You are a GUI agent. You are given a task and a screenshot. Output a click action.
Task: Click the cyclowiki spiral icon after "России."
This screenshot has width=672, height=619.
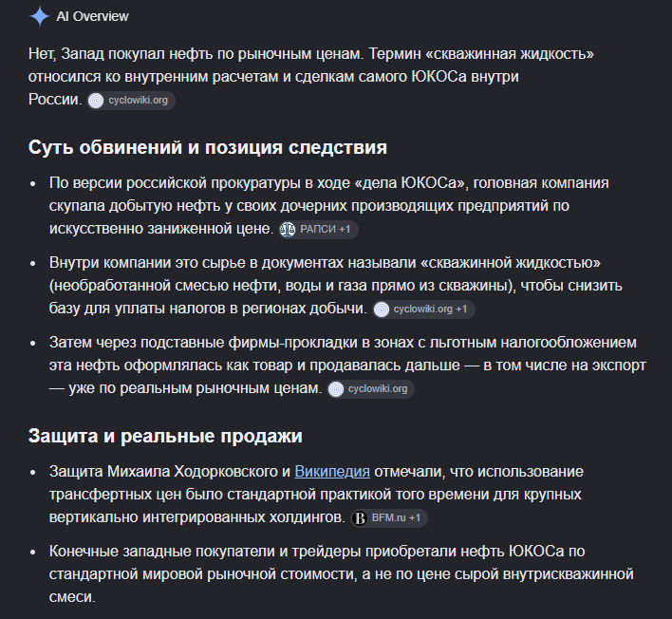point(96,101)
